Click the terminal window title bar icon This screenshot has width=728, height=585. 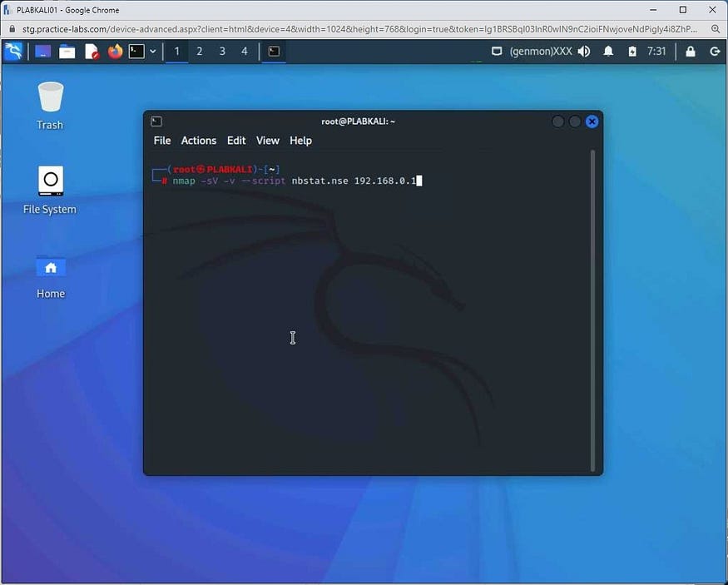point(156,121)
